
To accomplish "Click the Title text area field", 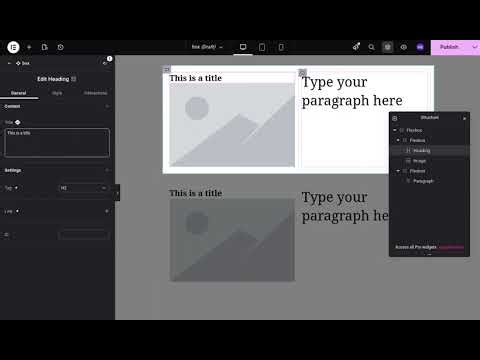I will pyautogui.click(x=57, y=143).
